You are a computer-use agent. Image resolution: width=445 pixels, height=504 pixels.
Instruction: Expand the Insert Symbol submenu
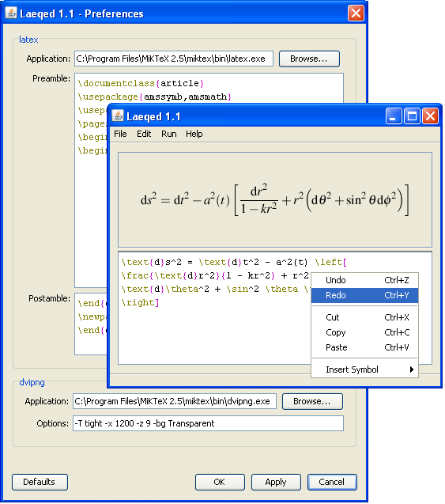coord(364,369)
